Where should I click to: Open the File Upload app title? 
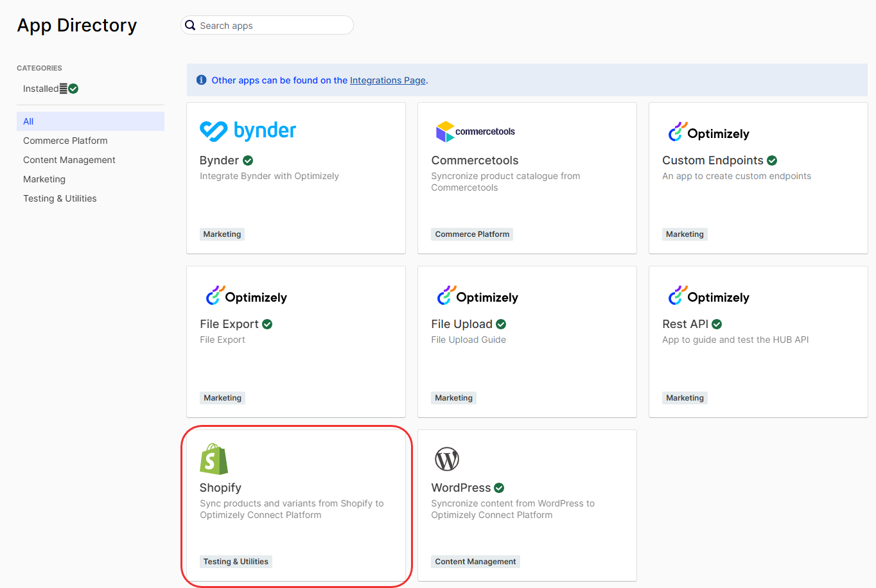click(x=462, y=324)
